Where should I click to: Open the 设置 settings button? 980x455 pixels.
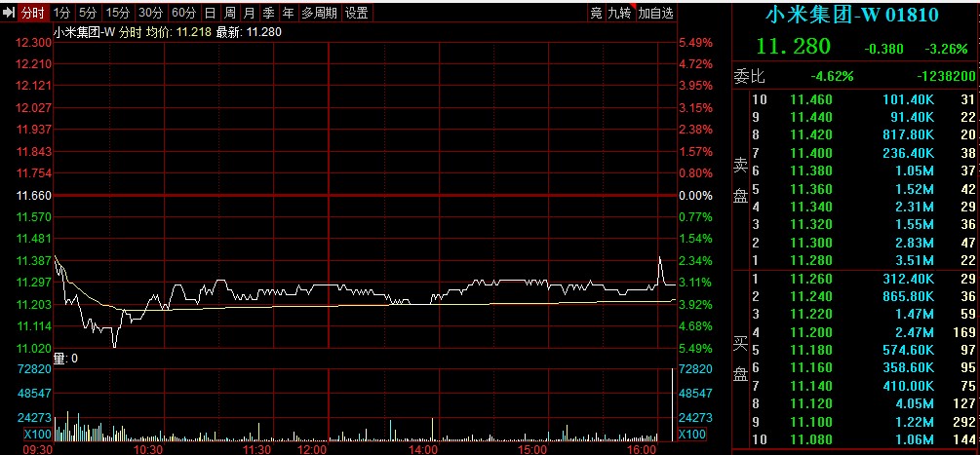pos(357,13)
